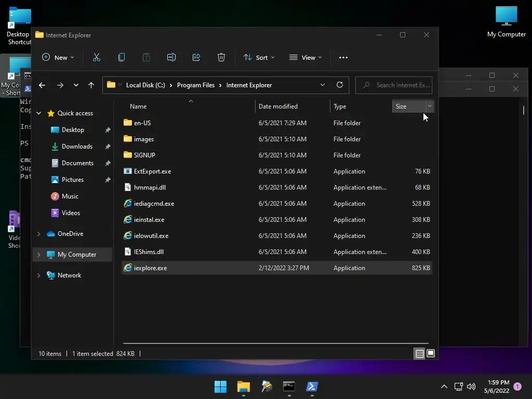The image size is (532, 399).
Task: Select the IEShims.dll file
Action: tap(149, 252)
